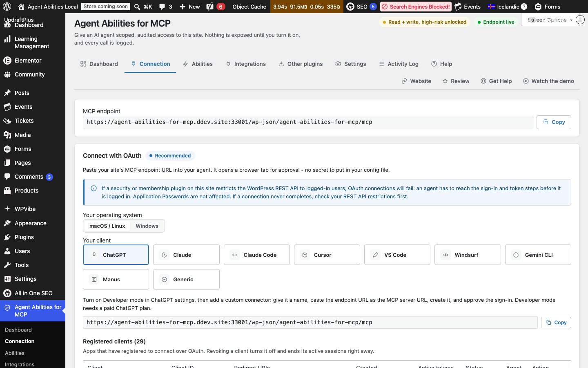Select macOS / Linux operating system
Image resolution: width=588 pixels, height=368 pixels.
[107, 226]
